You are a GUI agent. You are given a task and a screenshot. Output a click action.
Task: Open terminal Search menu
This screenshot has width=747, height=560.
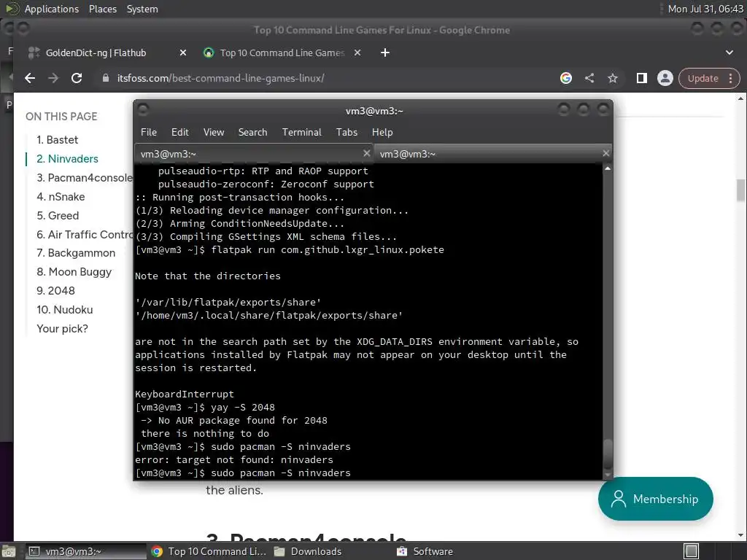point(252,133)
